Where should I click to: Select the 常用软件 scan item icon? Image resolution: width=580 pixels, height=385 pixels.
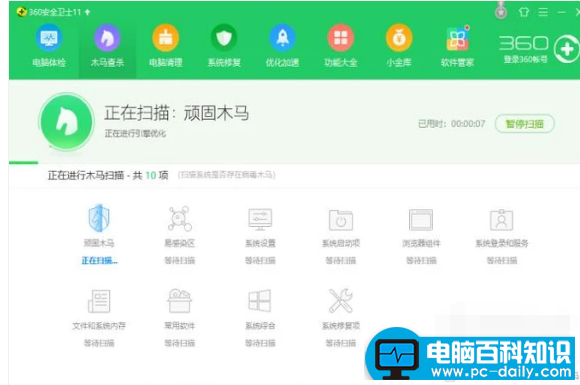click(x=179, y=301)
